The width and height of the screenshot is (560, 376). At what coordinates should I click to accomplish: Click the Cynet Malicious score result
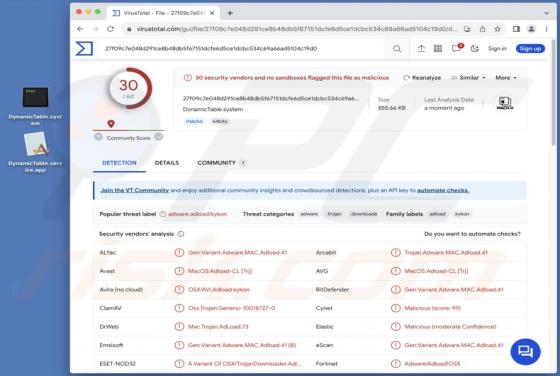pos(432,308)
